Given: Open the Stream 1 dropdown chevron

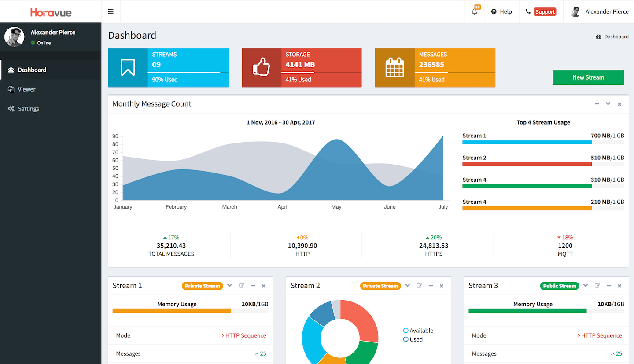Looking at the screenshot, I should (x=229, y=285).
